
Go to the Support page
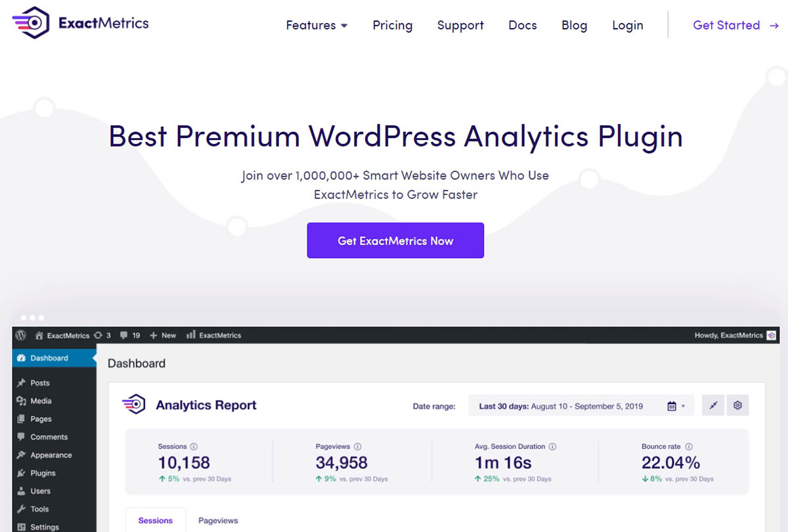(x=460, y=26)
